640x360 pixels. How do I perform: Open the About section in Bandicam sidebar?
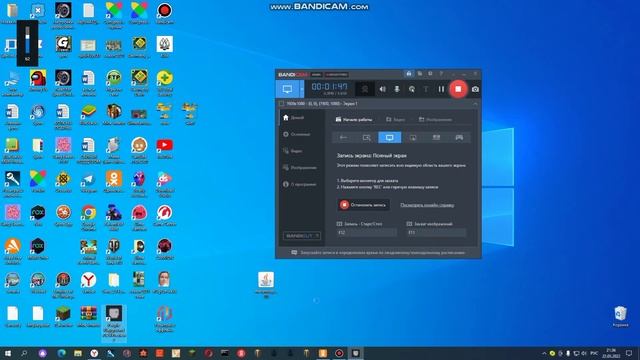[299, 184]
